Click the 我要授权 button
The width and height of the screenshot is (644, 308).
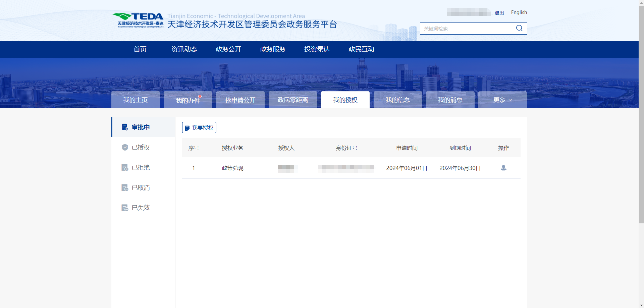(199, 128)
